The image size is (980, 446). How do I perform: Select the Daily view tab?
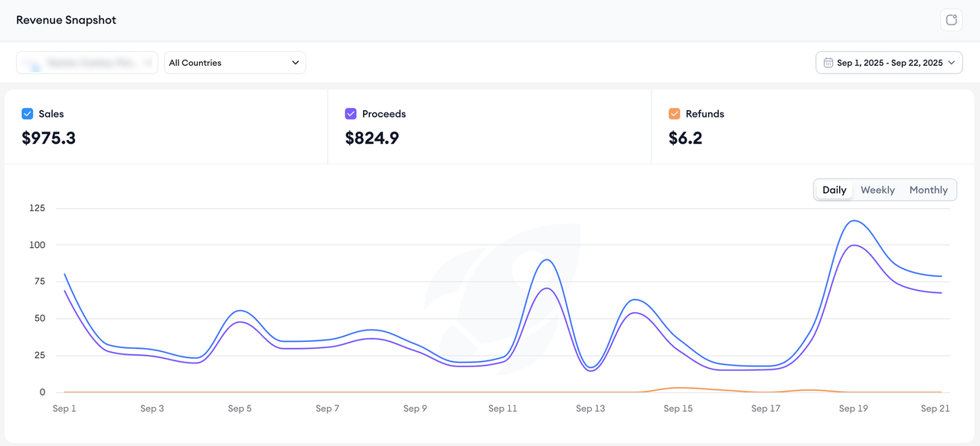tap(834, 190)
